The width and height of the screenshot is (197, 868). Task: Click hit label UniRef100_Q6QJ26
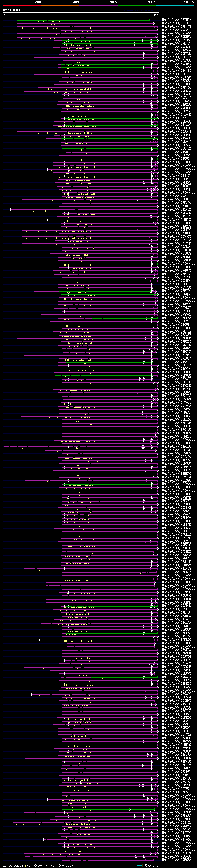click(x=177, y=149)
